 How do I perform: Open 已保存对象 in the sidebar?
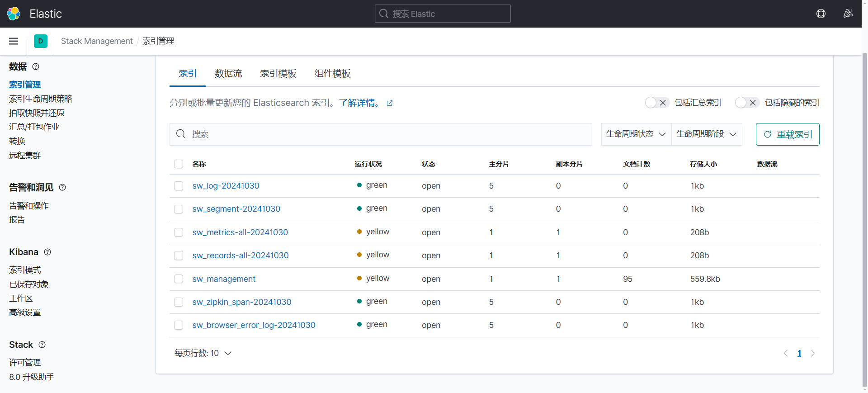29,284
